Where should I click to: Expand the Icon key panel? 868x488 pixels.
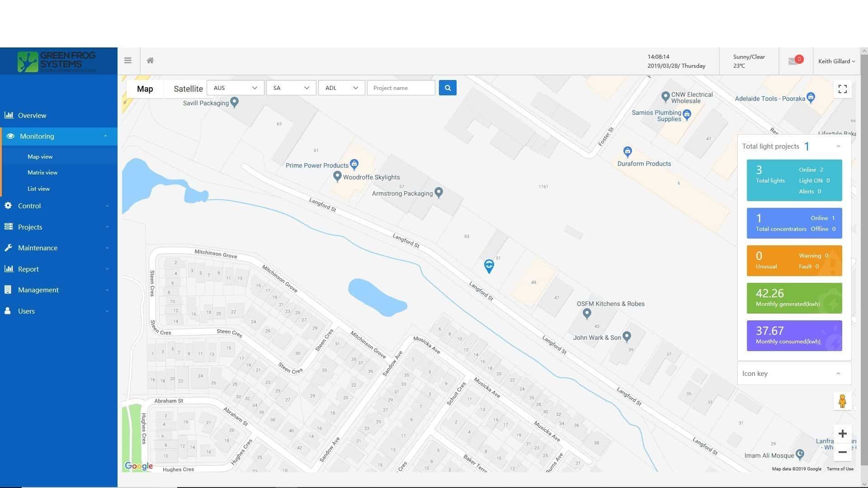[x=838, y=374]
